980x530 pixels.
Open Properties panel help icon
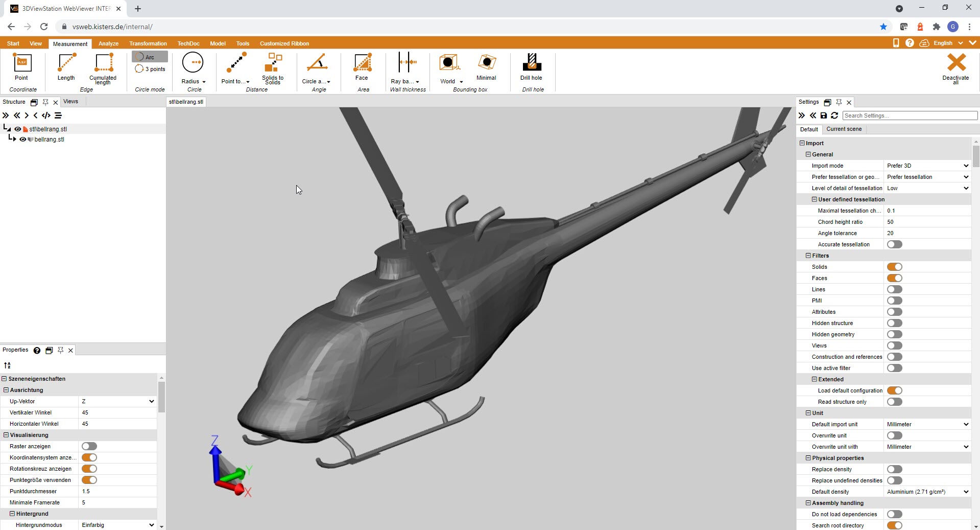[x=37, y=350]
